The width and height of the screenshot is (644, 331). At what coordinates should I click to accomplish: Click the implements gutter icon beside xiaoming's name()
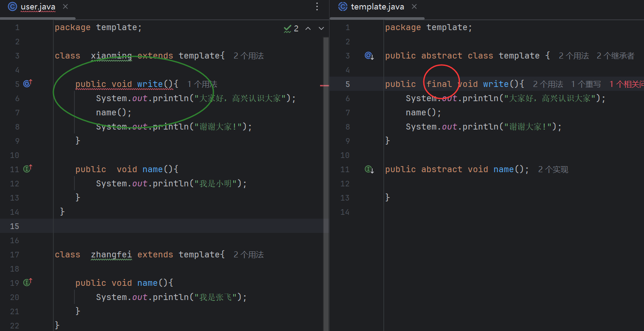[x=28, y=169]
